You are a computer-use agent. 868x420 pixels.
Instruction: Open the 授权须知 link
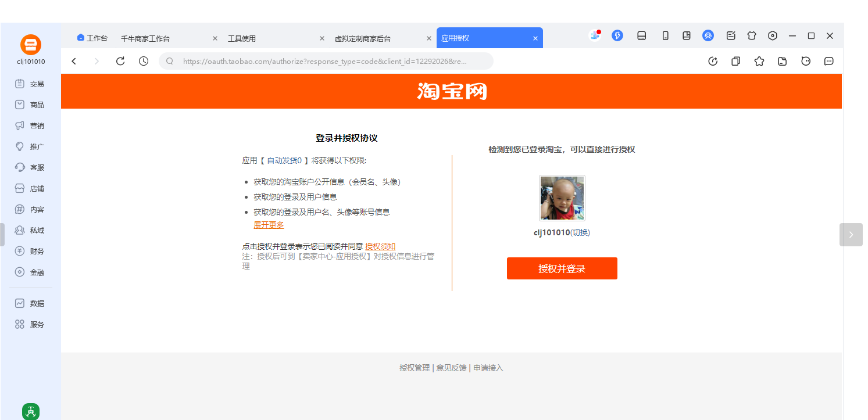pyautogui.click(x=380, y=246)
